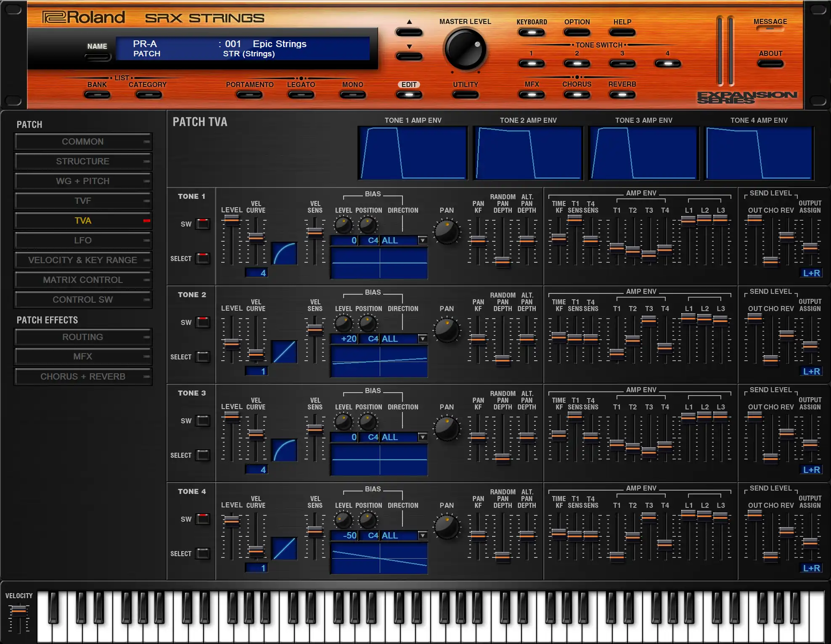
Task: Click the Tone 1 pan knob
Action: point(447,232)
